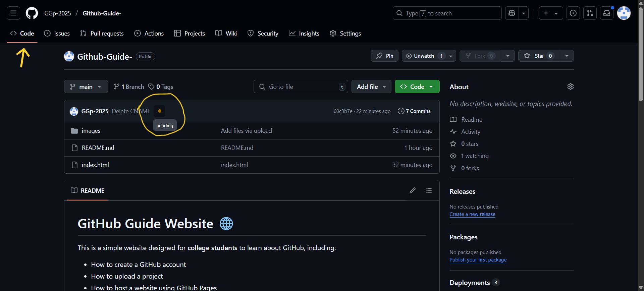
Task: Switch to the Actions tab
Action: [x=149, y=33]
